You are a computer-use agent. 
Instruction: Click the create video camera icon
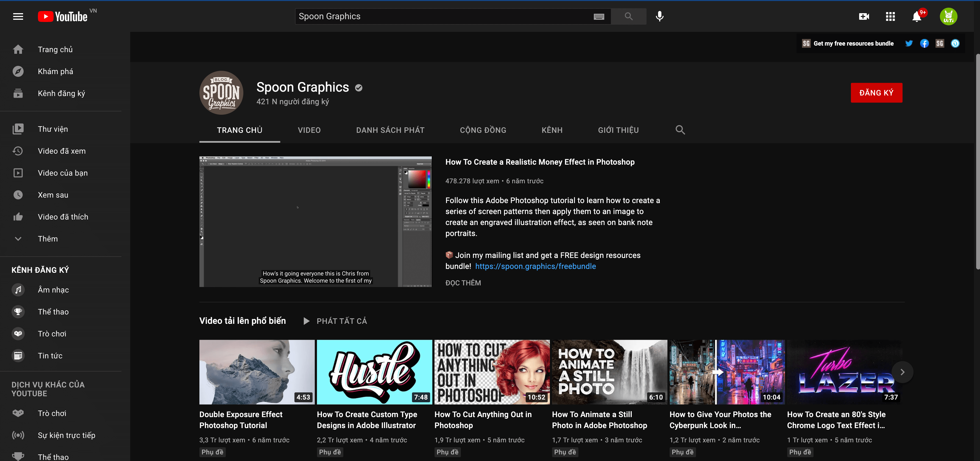(864, 16)
